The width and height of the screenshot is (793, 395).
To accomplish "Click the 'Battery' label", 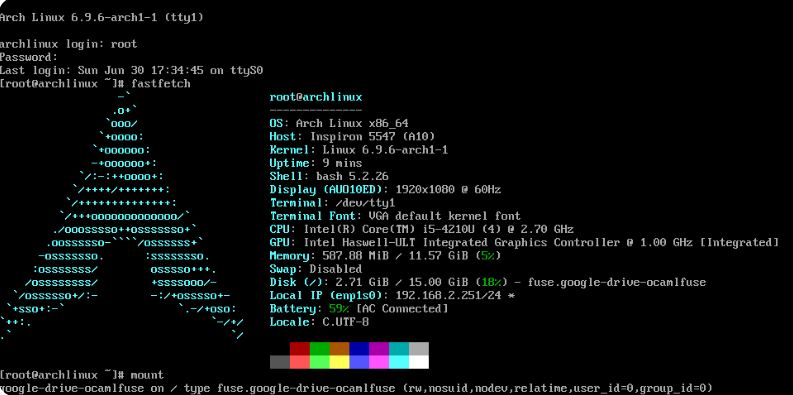I will 293,309.
